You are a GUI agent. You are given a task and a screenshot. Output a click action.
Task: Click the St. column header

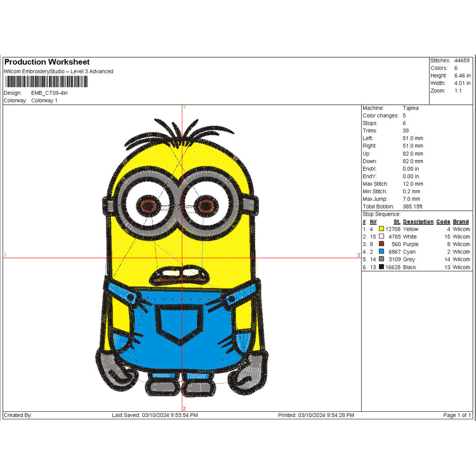point(397,222)
